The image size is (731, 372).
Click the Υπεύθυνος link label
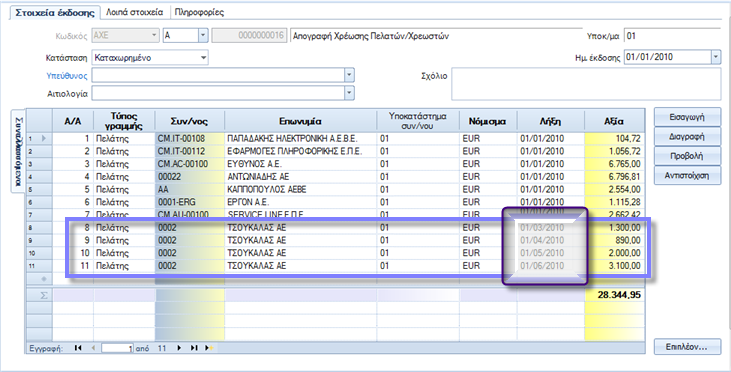(x=67, y=76)
